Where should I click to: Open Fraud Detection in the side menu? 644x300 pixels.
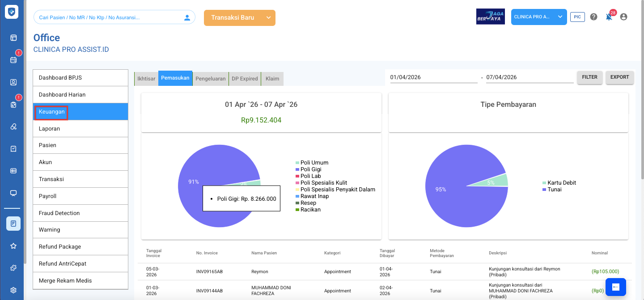tap(80, 213)
